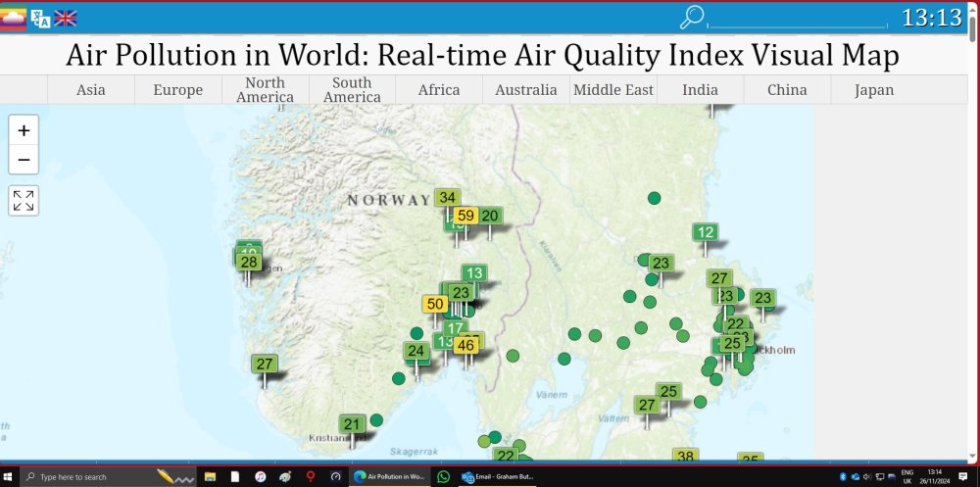Image resolution: width=980 pixels, height=487 pixels.
Task: Open the Europe region tab
Action: 178,89
